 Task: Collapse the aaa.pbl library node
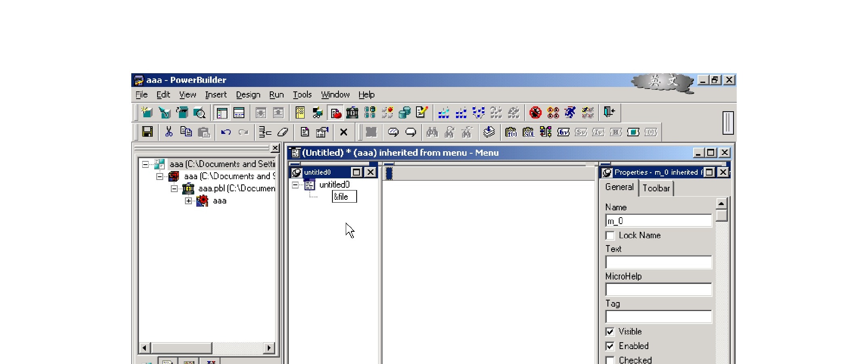(174, 188)
